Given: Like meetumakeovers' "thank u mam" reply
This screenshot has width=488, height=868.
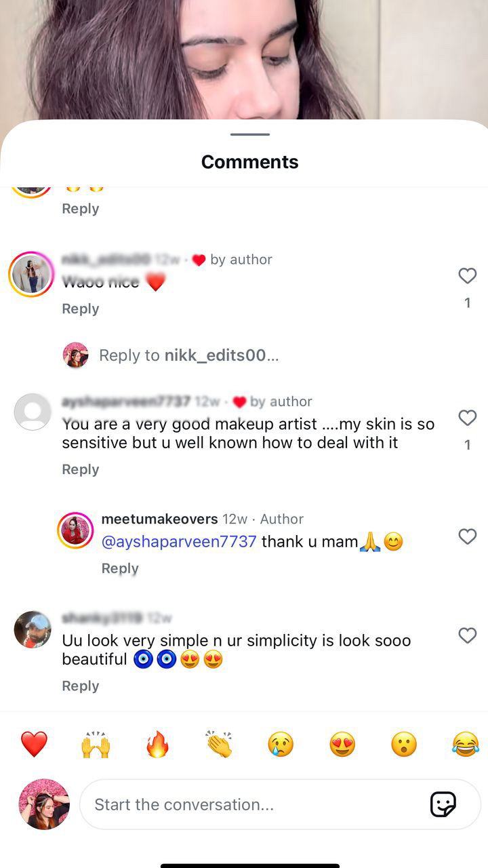Looking at the screenshot, I should [467, 537].
